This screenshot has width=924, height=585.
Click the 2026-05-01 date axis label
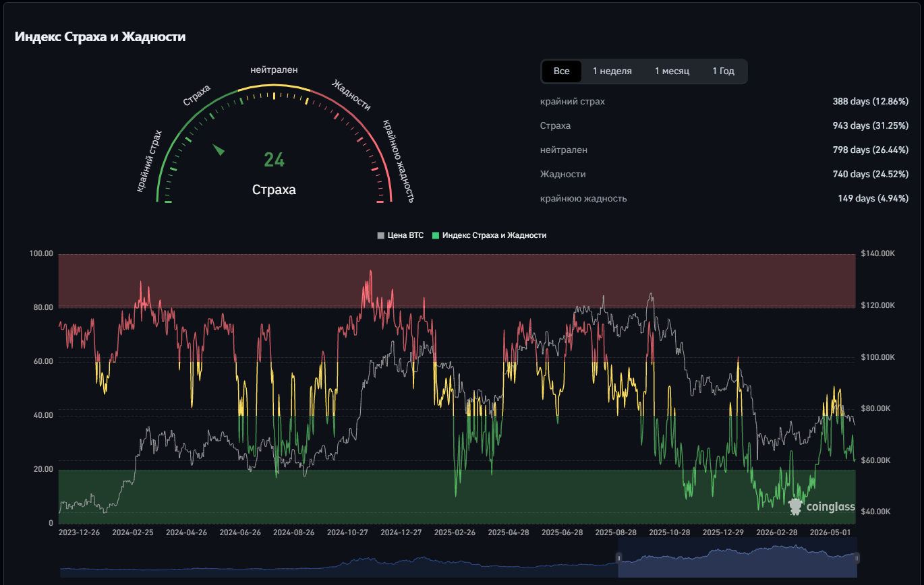click(x=830, y=532)
